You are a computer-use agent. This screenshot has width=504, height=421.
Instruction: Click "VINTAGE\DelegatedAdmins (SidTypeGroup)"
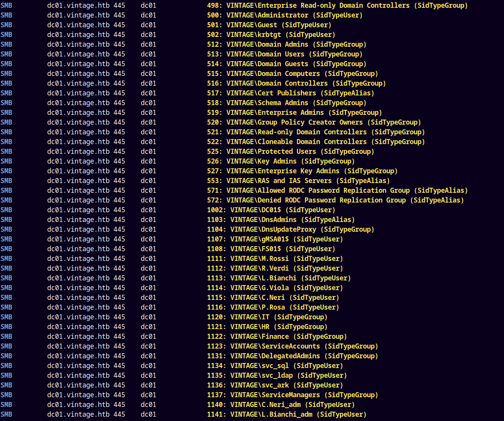click(x=304, y=356)
